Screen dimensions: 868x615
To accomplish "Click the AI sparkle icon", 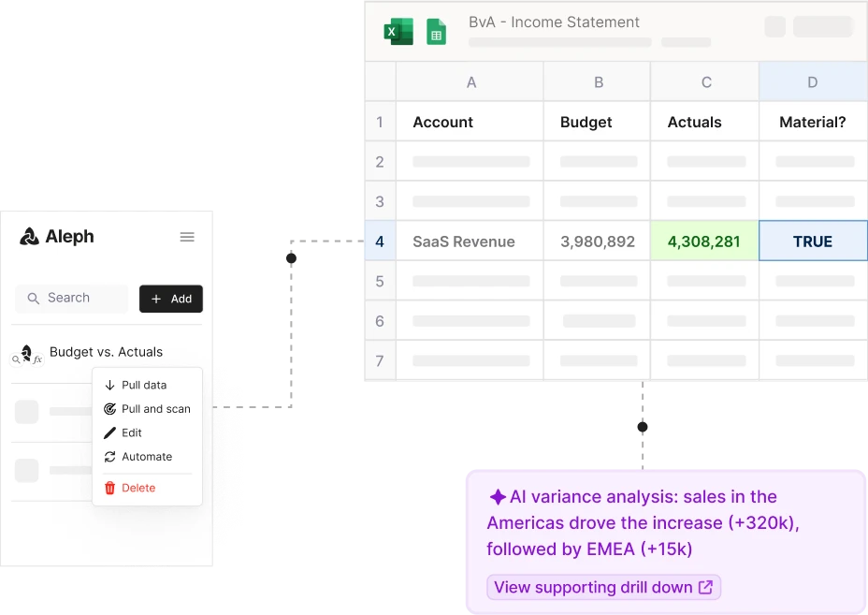I will 498,497.
